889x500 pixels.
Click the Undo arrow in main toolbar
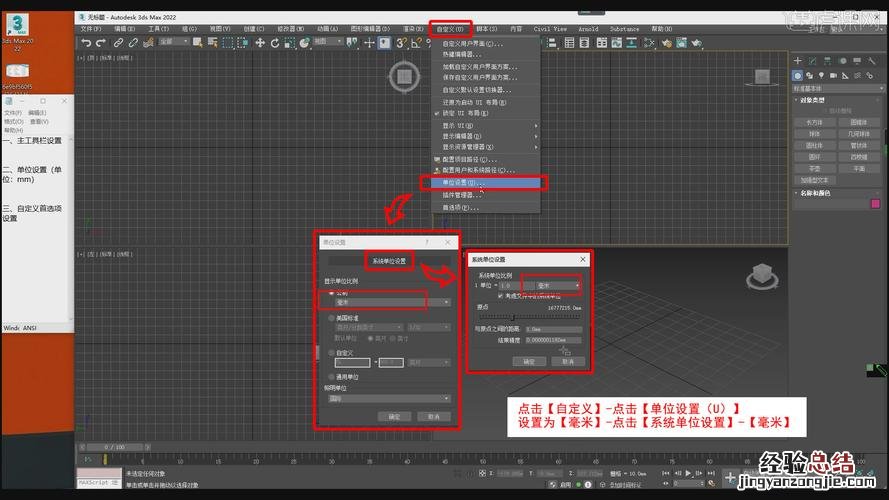pyautogui.click(x=87, y=42)
